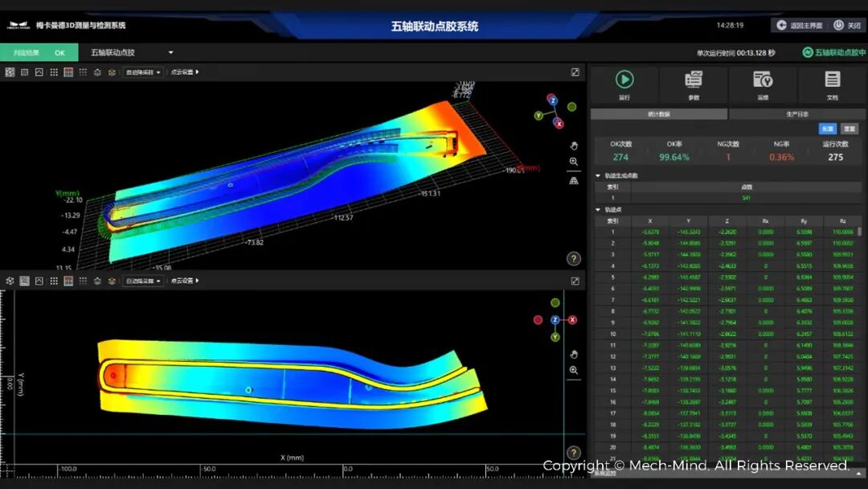Maximize the lower 2D view panel
The width and height of the screenshot is (868, 489).
click(x=575, y=281)
